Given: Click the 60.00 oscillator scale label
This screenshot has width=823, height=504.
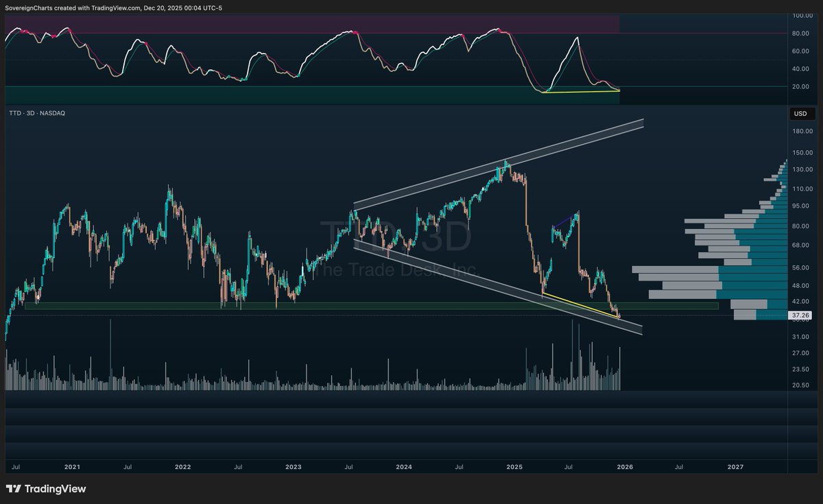Looking at the screenshot, I should point(800,51).
